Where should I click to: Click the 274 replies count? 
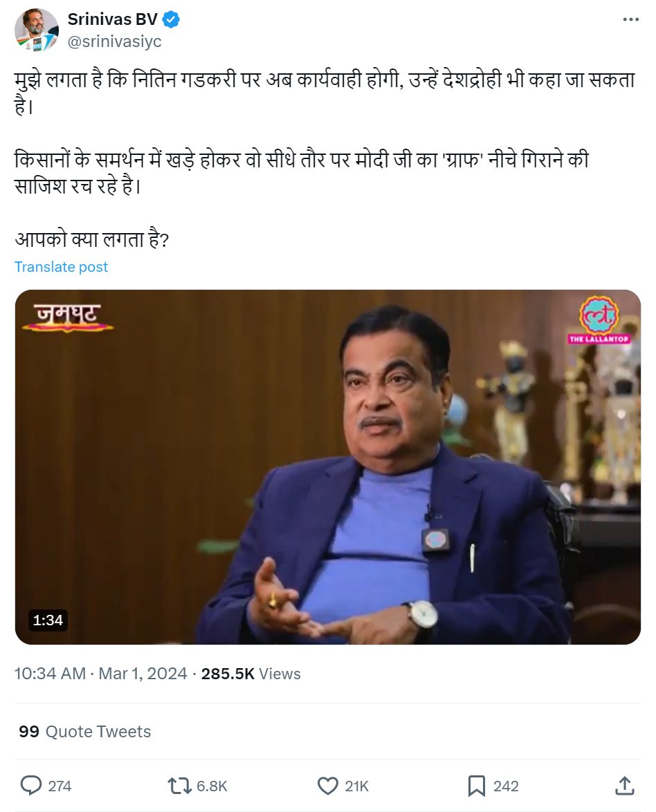coord(60,786)
